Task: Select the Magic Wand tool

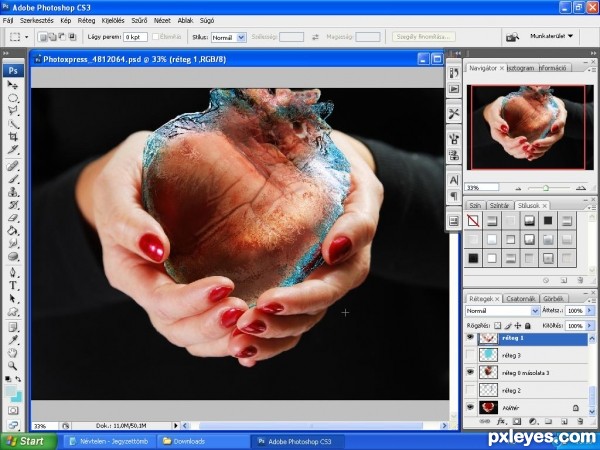Action: [13, 124]
